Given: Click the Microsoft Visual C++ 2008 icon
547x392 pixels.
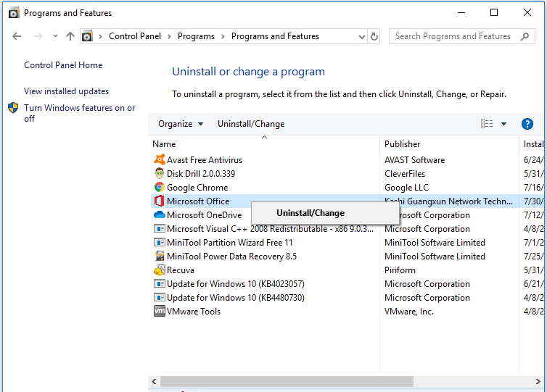Looking at the screenshot, I should (x=160, y=228).
